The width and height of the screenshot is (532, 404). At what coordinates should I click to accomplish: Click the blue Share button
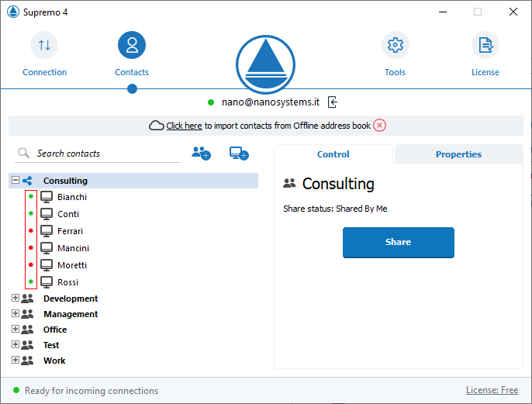click(399, 242)
